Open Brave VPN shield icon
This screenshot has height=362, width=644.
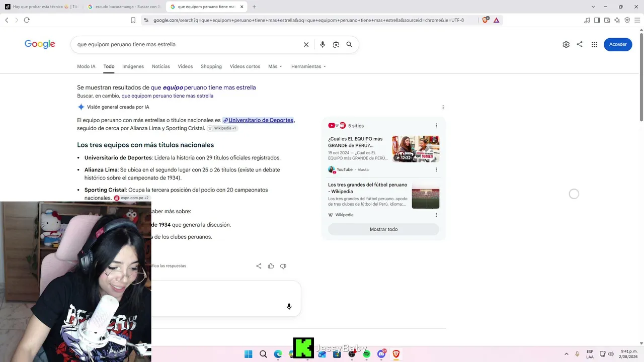[627, 20]
